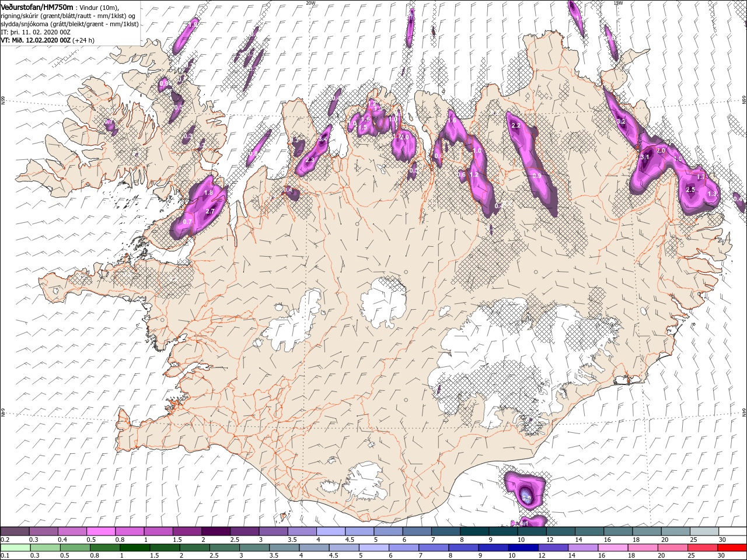The image size is (747, 560).
Task: Click the 1.7 snowfall value near east coast
Action: 701,176
